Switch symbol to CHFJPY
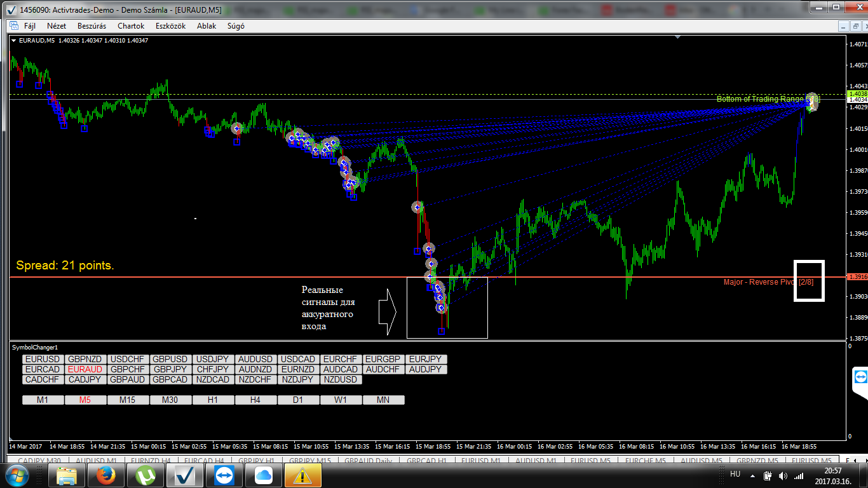Image resolution: width=868 pixels, height=488 pixels. [214, 369]
